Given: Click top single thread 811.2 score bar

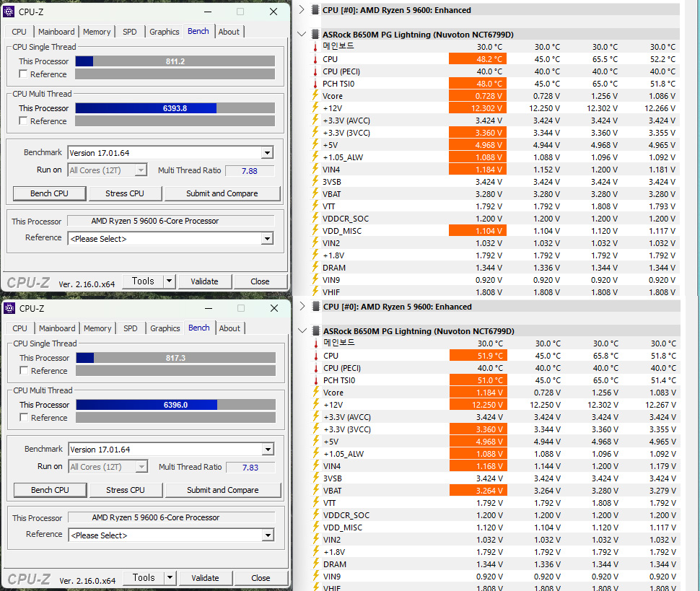Looking at the screenshot, I should tap(175, 61).
